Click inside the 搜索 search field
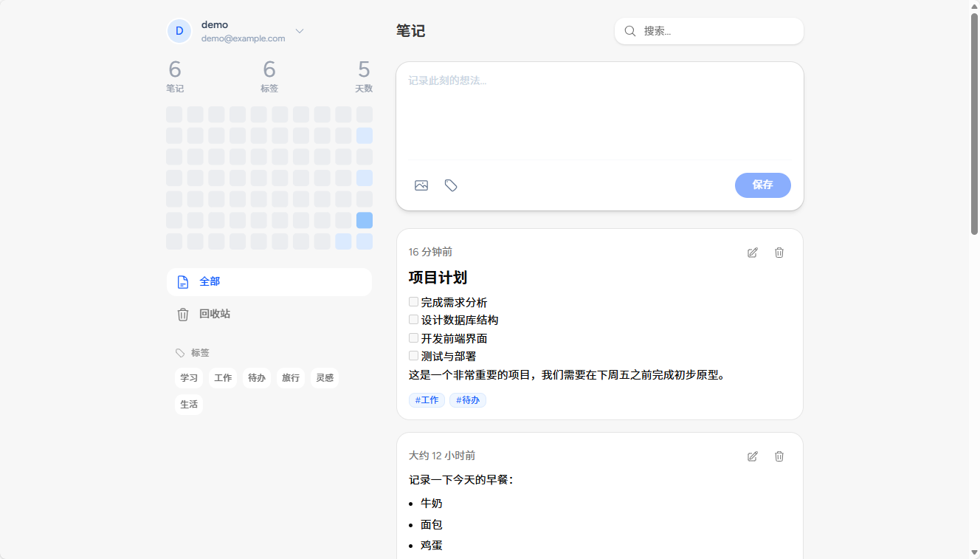This screenshot has height=559, width=980. 708,31
